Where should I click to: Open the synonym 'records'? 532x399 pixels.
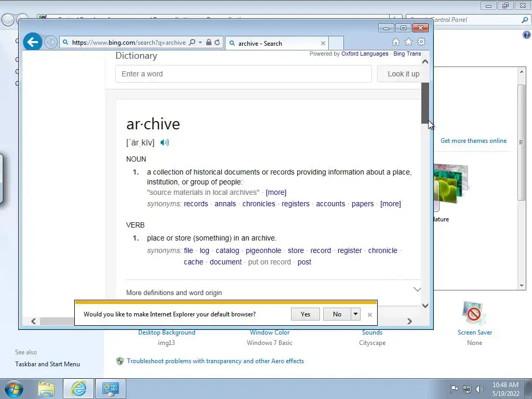click(196, 204)
